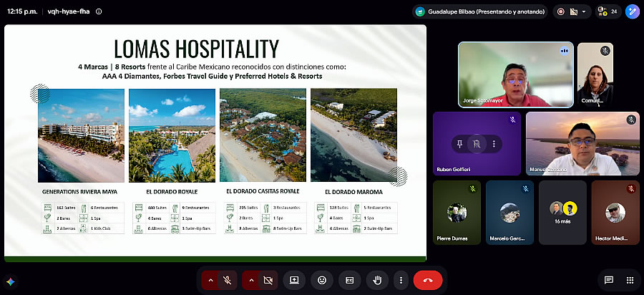The height and width of the screenshot is (295, 644).
Task: Click "AAA 4 Diamantes" subtitle line
Action: pyautogui.click(x=212, y=77)
